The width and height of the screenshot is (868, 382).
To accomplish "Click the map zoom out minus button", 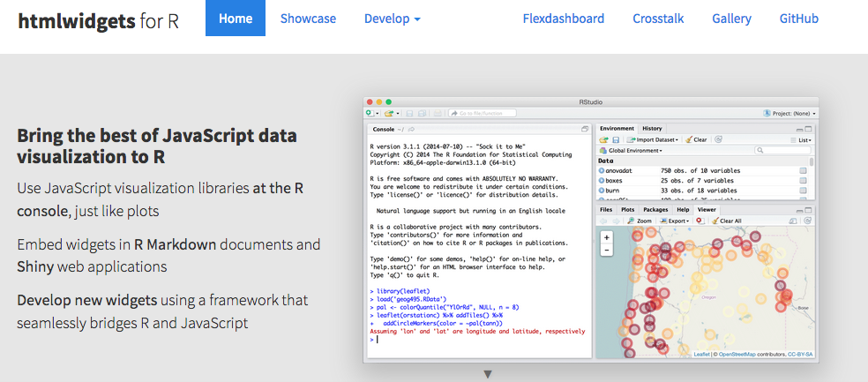I will 606,250.
